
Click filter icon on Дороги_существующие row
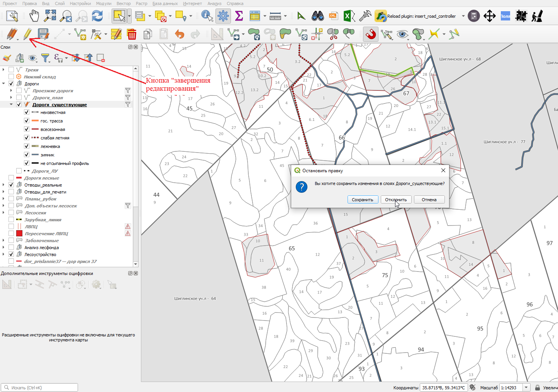click(x=128, y=105)
